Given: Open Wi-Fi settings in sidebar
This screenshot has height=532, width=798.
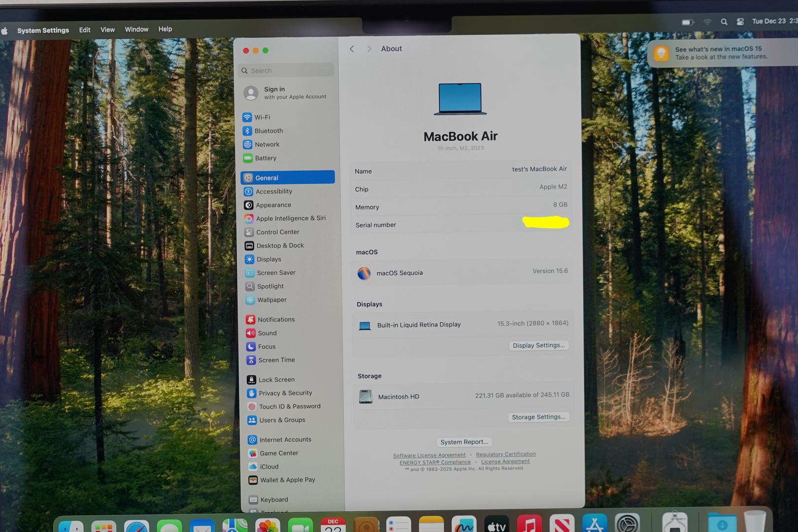Looking at the screenshot, I should (x=262, y=117).
